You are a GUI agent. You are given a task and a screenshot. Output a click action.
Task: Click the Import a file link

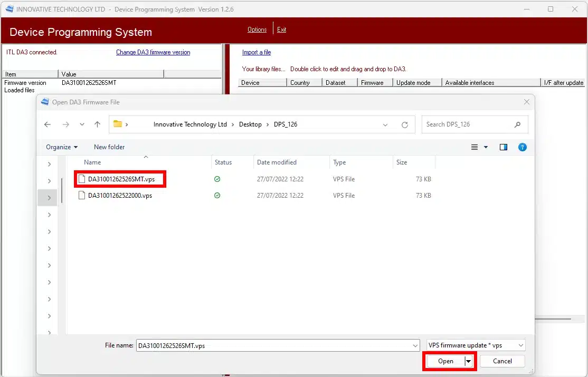257,52
